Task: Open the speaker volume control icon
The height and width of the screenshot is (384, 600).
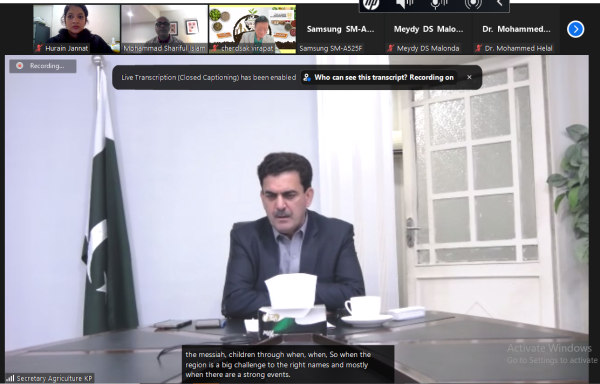Action: click(404, 3)
